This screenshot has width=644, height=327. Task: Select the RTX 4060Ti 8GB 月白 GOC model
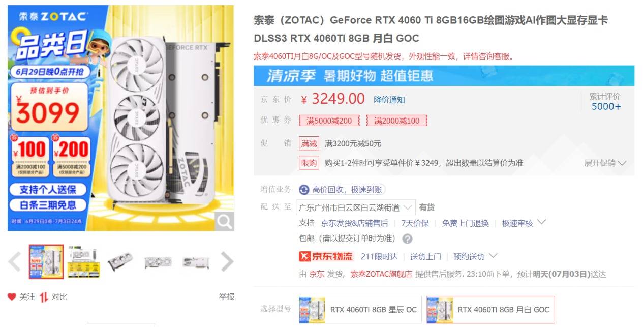(490, 309)
